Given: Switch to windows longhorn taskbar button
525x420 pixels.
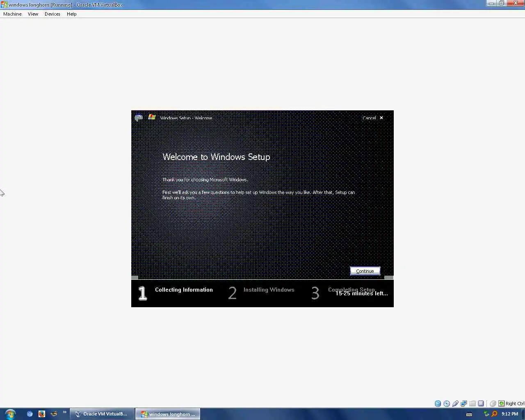Looking at the screenshot, I should coord(168,414).
